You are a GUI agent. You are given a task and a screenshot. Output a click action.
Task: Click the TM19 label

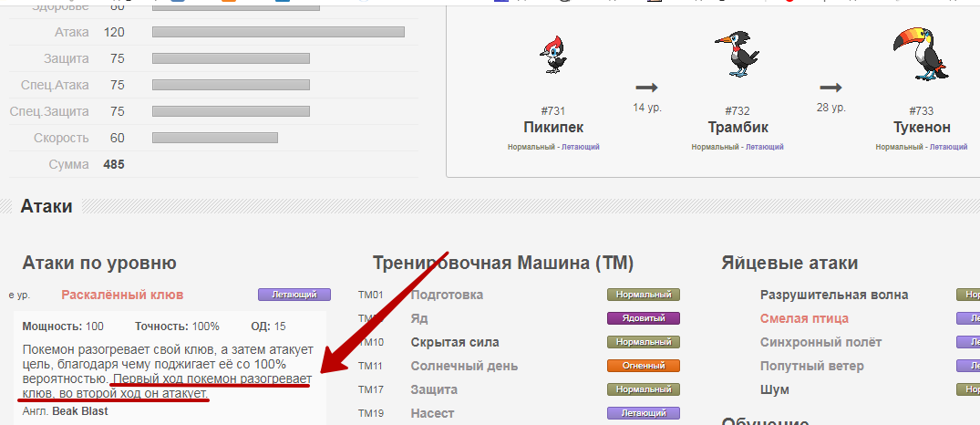[370, 414]
